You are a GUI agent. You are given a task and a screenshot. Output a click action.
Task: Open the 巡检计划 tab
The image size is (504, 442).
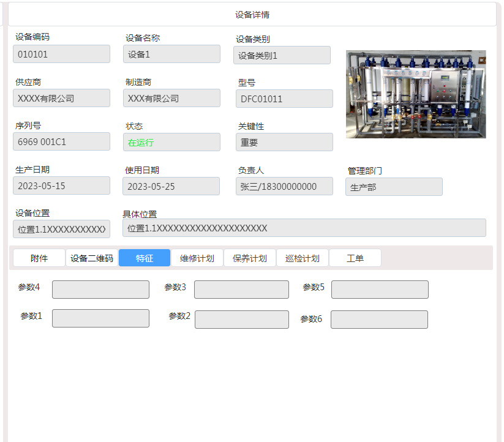pos(303,258)
